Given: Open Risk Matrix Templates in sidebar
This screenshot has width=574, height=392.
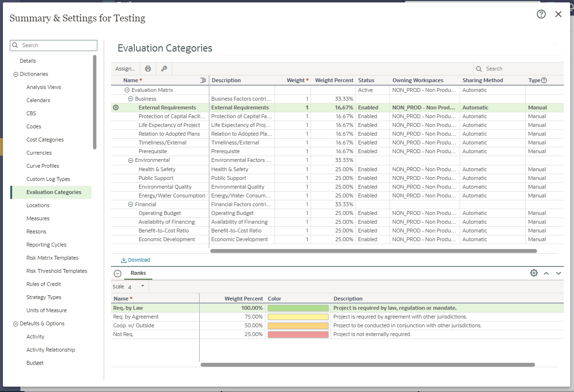Looking at the screenshot, I should [52, 258].
